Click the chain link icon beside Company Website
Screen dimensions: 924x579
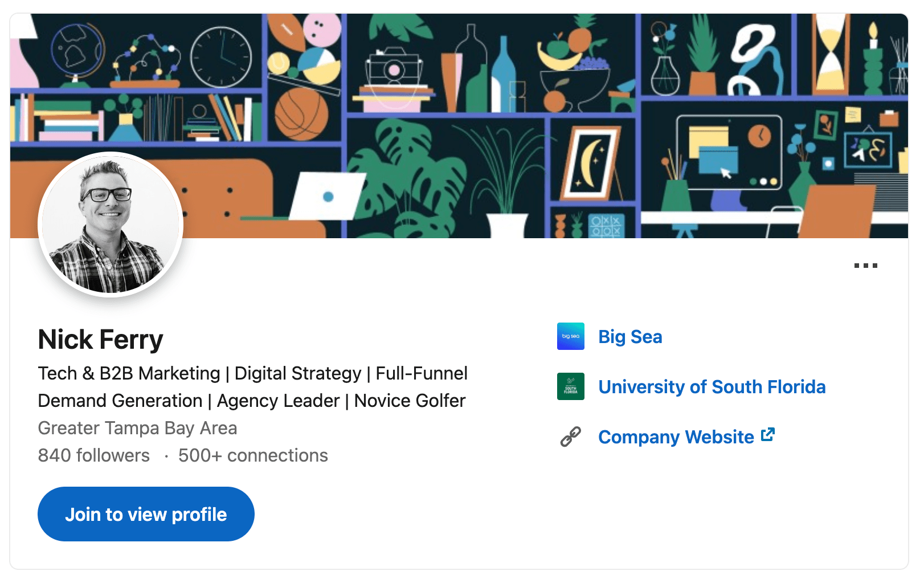[x=570, y=437]
